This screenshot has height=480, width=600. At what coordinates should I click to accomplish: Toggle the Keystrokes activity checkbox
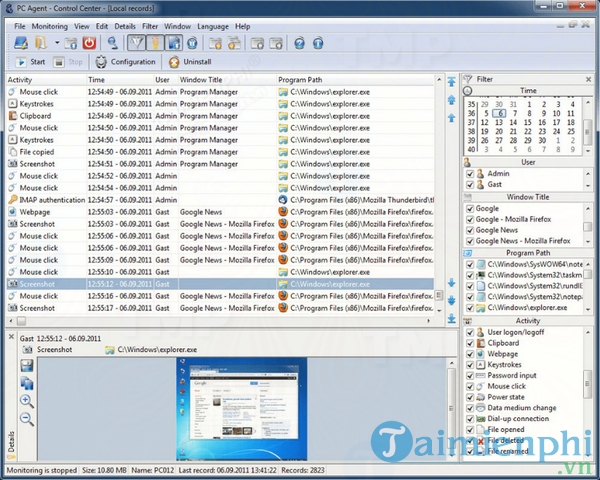(x=472, y=365)
